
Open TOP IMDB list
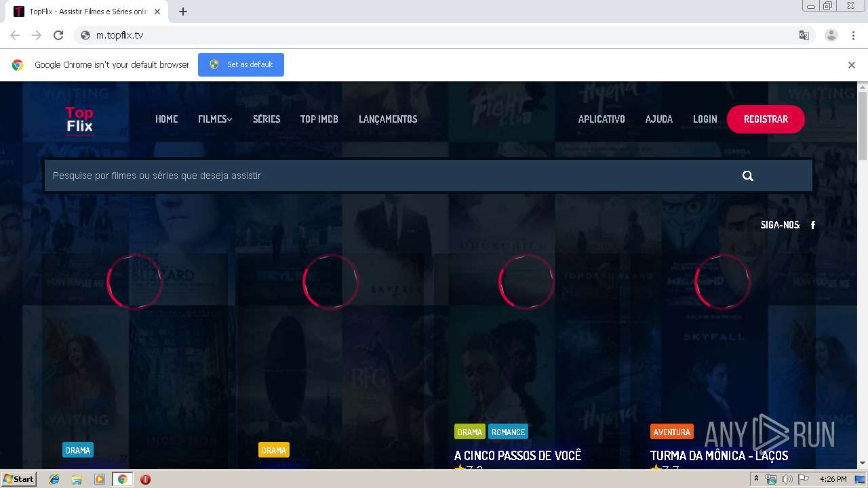pyautogui.click(x=319, y=119)
